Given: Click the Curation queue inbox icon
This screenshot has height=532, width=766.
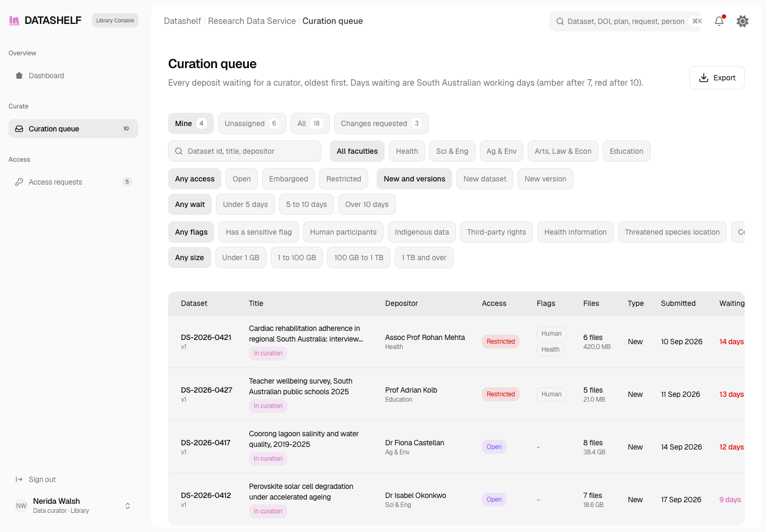Looking at the screenshot, I should point(19,129).
